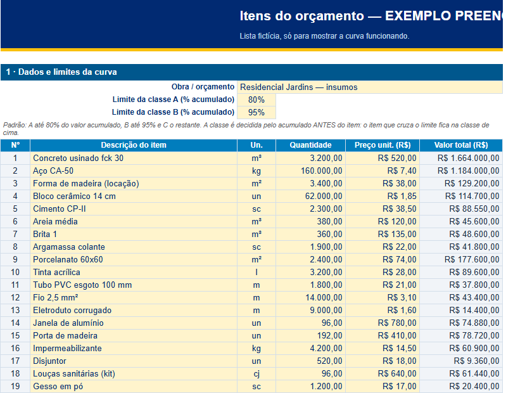Click the total R$ 177.600,00 cell
Image resolution: width=532 pixels, height=393 pixels.
461,260
